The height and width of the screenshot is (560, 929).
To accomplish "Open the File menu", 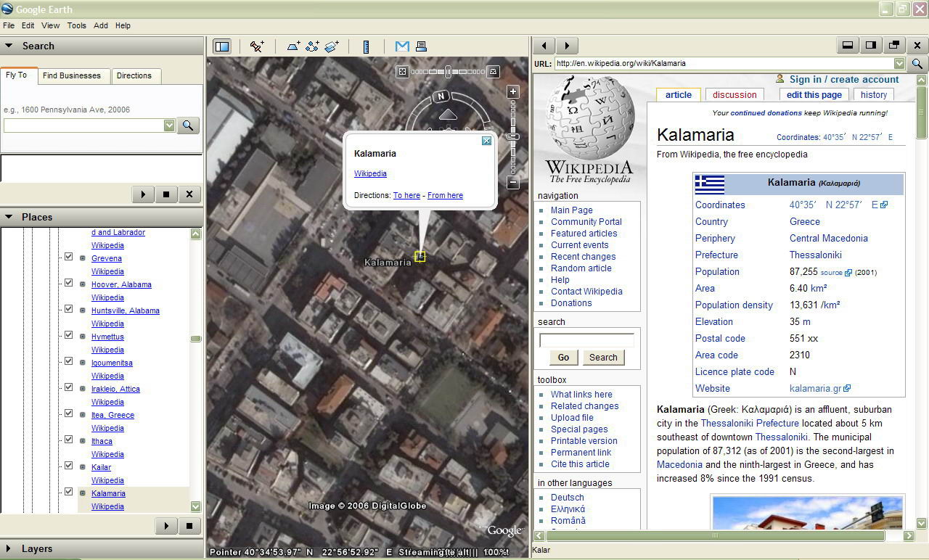I will click(x=9, y=25).
